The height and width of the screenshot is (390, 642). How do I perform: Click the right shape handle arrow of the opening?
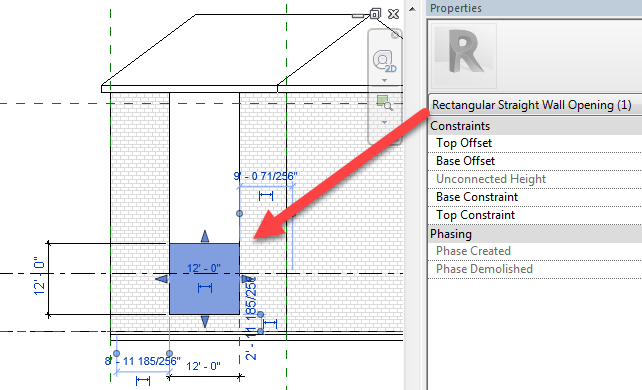click(247, 279)
